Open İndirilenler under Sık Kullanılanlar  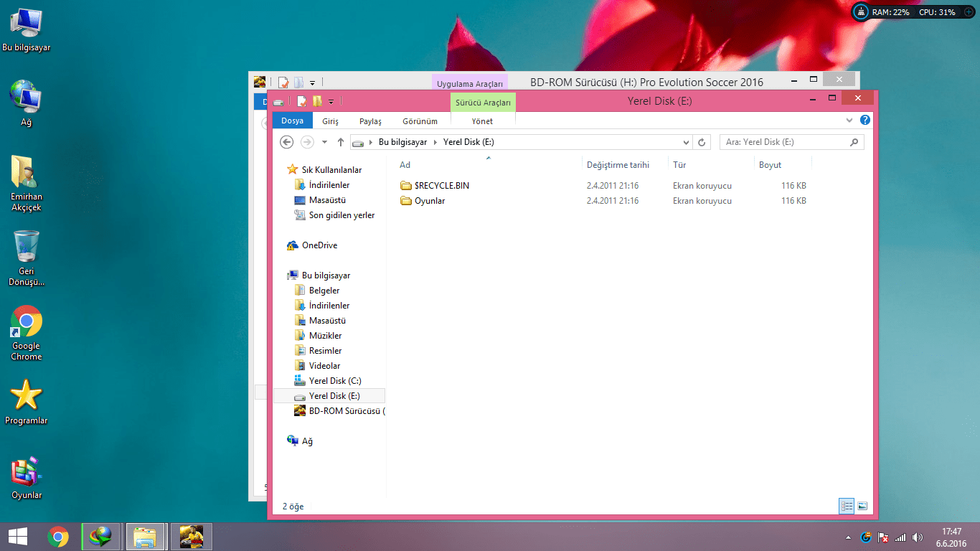(x=329, y=185)
